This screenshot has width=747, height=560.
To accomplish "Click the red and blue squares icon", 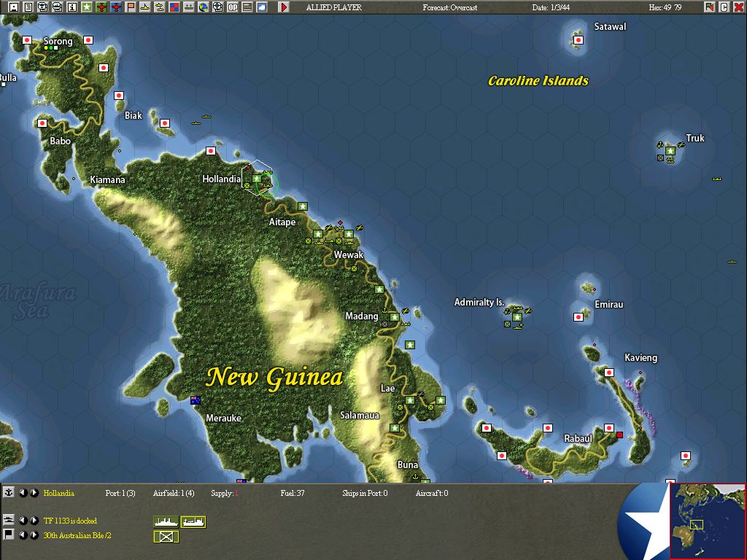I will [174, 7].
